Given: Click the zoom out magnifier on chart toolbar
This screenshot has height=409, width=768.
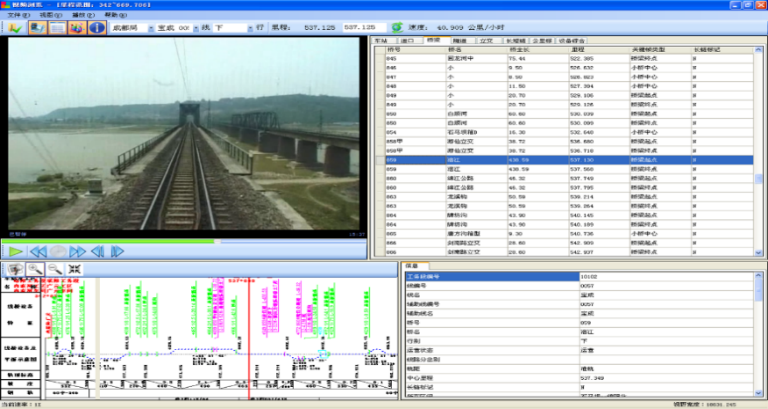Looking at the screenshot, I should tap(55, 269).
